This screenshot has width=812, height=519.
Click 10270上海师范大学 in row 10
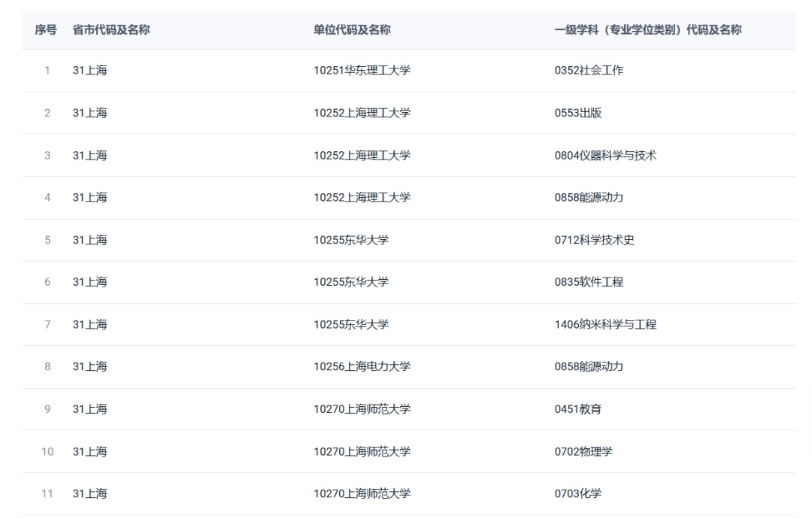362,451
